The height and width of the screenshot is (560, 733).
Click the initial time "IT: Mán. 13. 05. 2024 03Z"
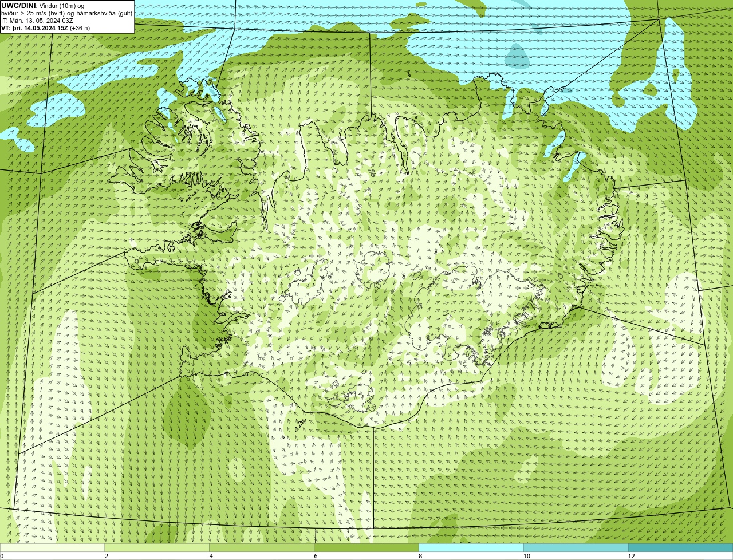[x=37, y=20]
